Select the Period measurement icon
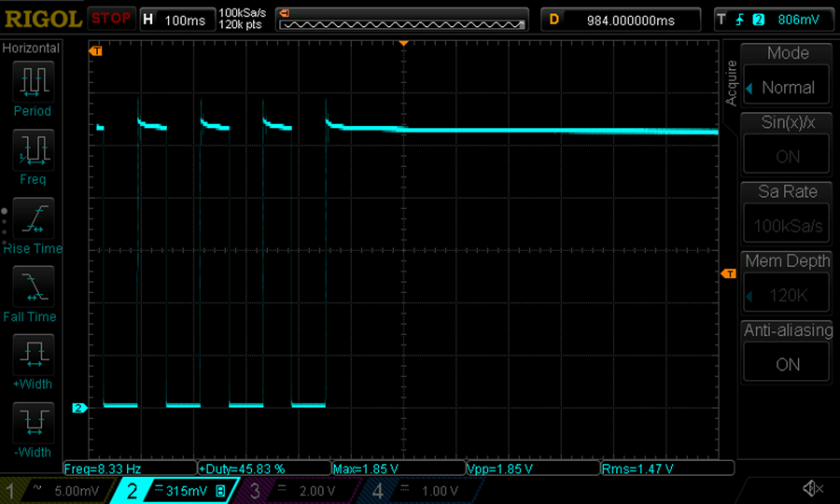This screenshot has height=504, width=840. click(34, 81)
